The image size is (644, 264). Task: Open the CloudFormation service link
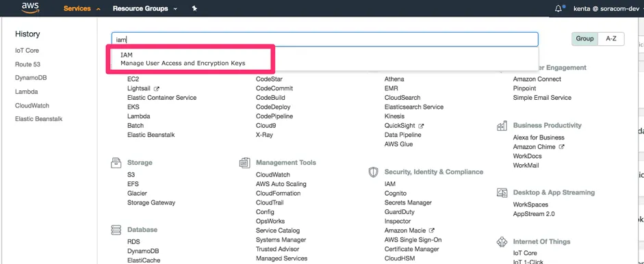click(278, 194)
